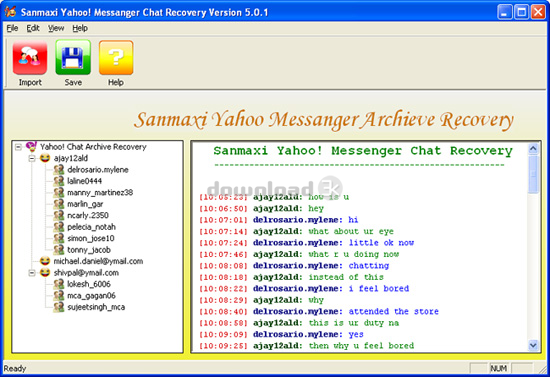Select the laline0444 contact

point(85,181)
